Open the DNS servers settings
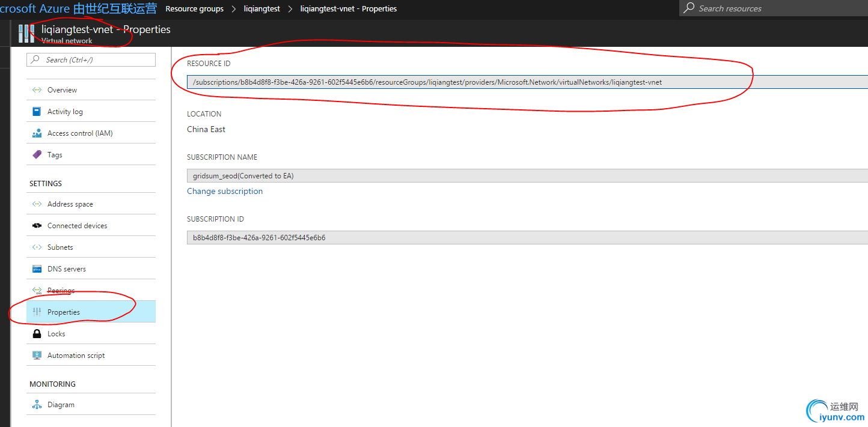The image size is (868, 427). (91, 269)
